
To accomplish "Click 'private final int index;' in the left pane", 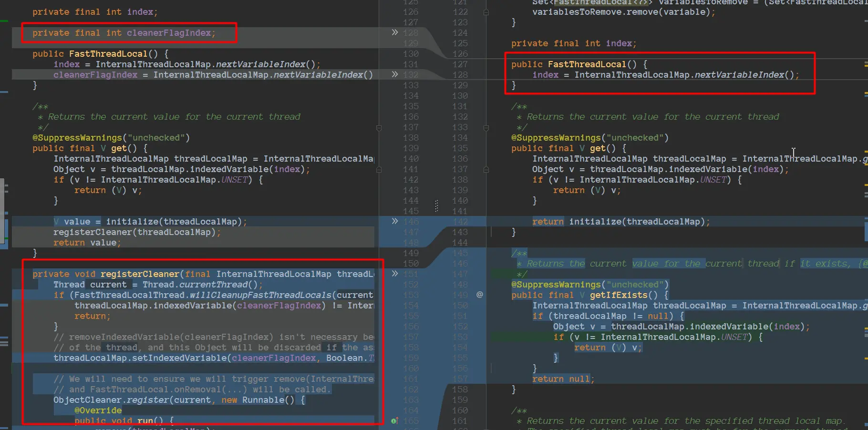I will (x=95, y=12).
